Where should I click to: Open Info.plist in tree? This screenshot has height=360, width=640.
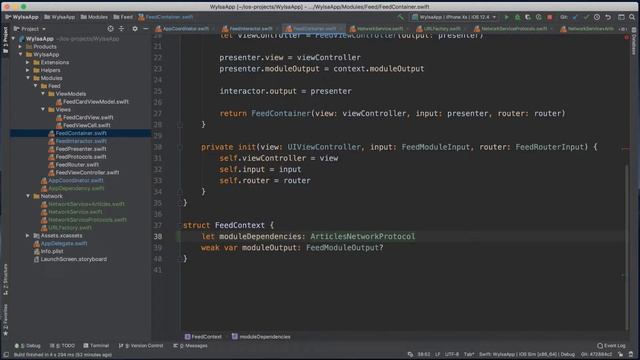coord(52,251)
